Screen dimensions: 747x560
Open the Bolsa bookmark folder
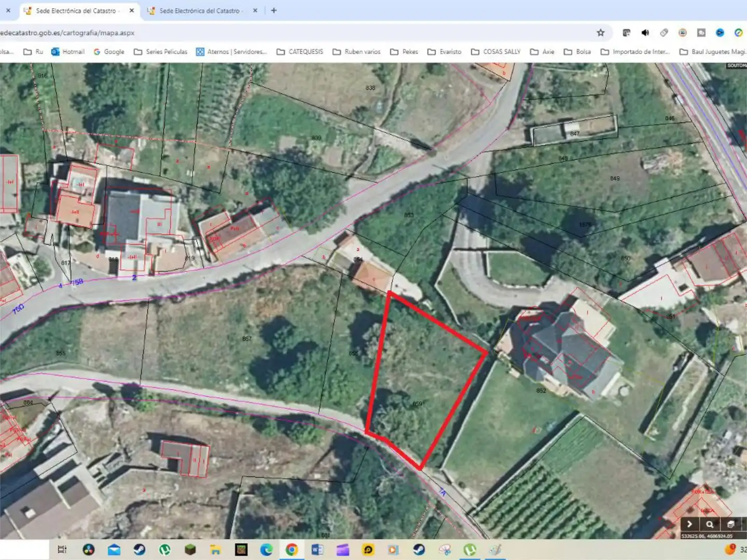[x=577, y=52]
